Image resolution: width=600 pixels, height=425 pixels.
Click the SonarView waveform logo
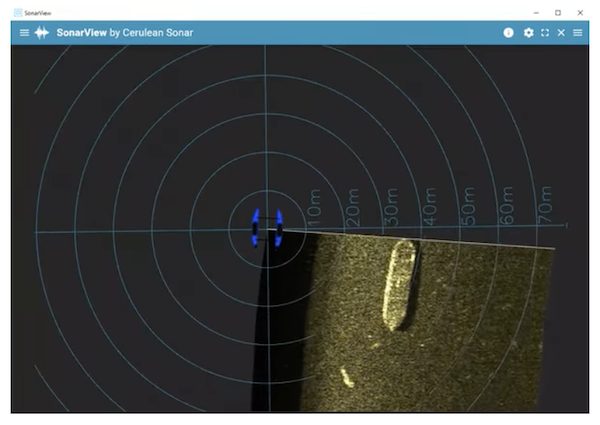click(x=42, y=33)
